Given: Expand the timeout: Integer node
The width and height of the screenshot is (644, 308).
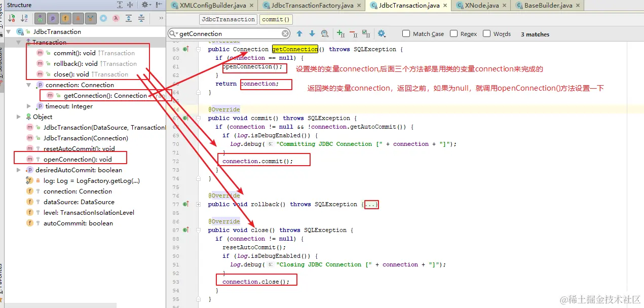Looking at the screenshot, I should coord(29,106).
